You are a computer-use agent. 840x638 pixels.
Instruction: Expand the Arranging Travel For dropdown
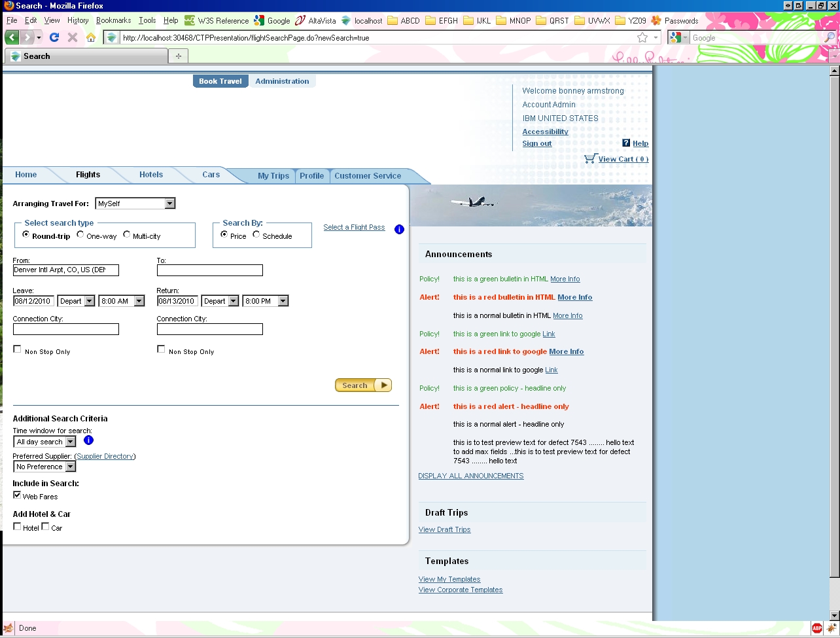coord(169,204)
